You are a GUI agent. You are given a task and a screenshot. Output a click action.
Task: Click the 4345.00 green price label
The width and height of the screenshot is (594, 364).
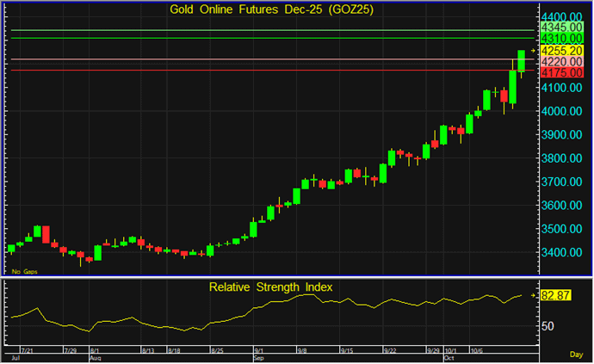point(563,28)
